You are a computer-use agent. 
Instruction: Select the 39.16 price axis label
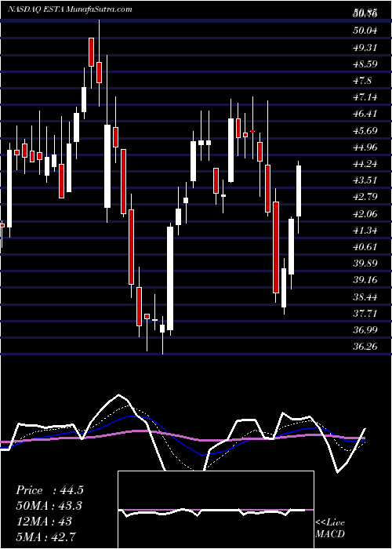[x=365, y=280]
